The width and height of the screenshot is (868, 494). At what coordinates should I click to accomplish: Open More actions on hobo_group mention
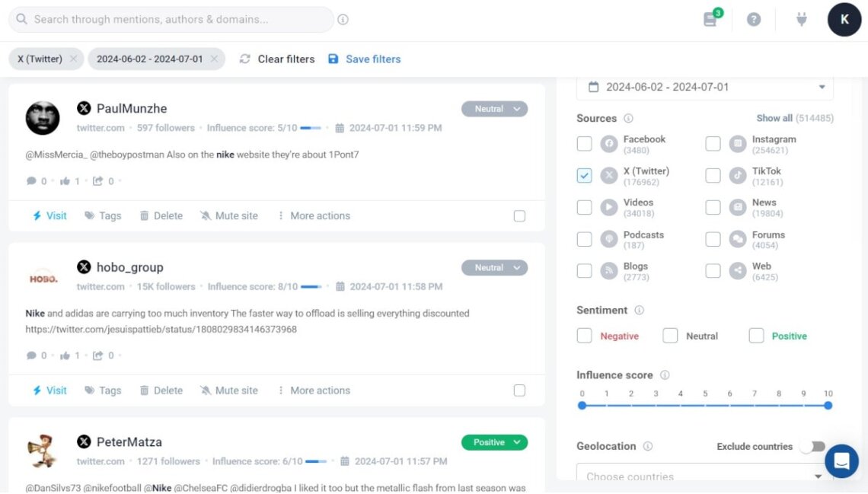[x=314, y=390]
